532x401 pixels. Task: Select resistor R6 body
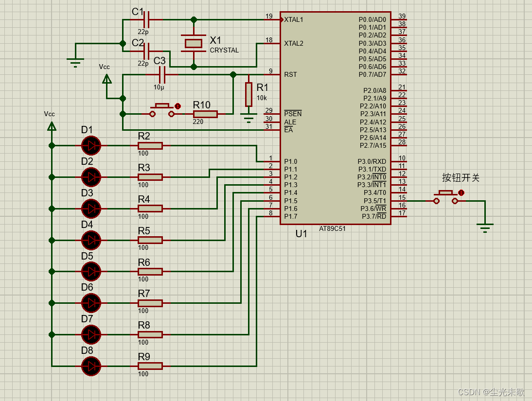point(150,271)
